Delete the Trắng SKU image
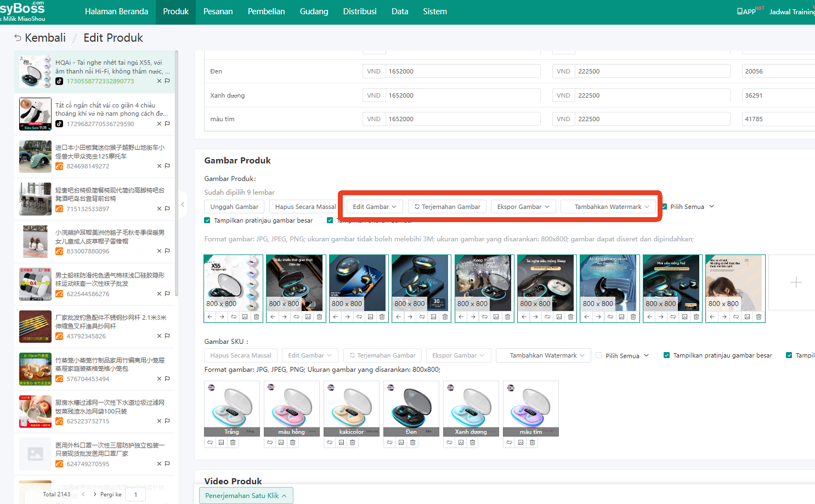Viewport: 815px width, 504px height. coord(233,443)
